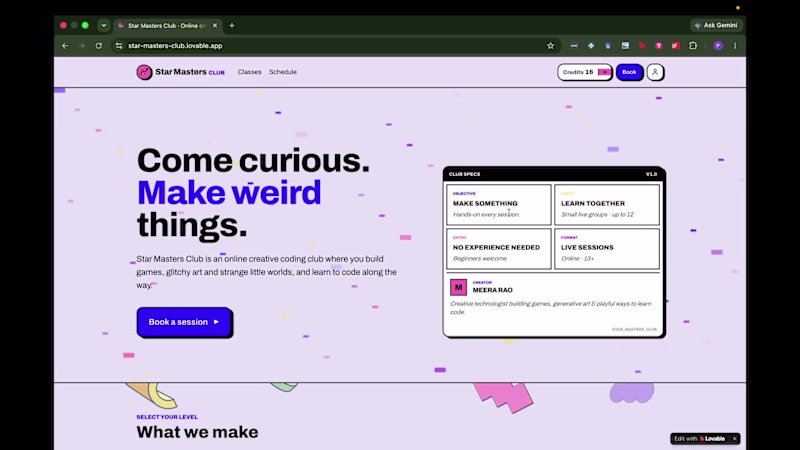This screenshot has width=800, height=450.
Task: Click the blue Book button in header
Action: (629, 72)
